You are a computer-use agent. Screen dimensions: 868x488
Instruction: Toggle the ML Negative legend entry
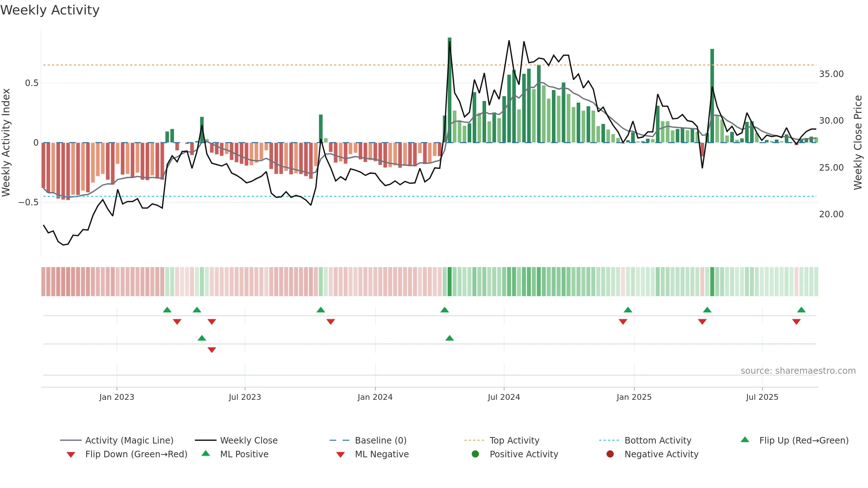click(373, 454)
